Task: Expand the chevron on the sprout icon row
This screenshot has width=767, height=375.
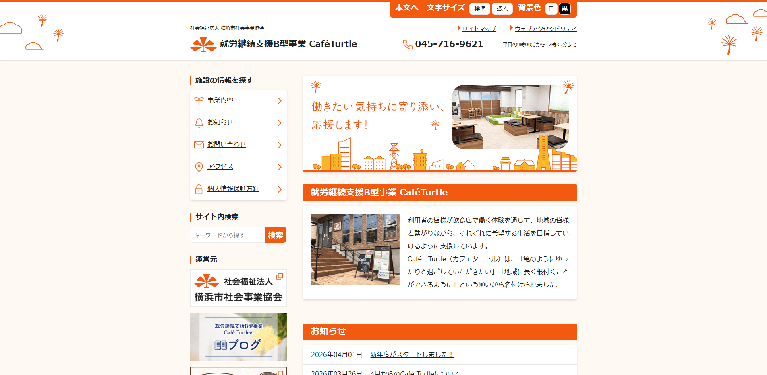Action: [279, 101]
